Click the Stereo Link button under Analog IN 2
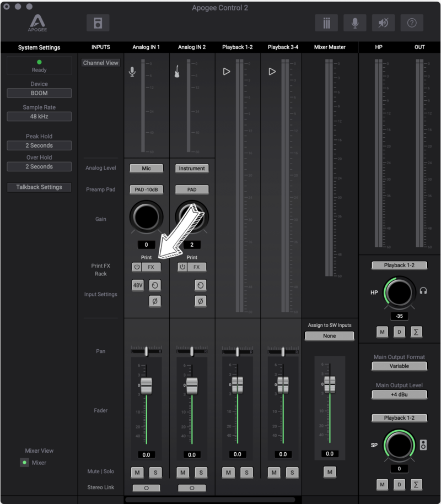 pyautogui.click(x=192, y=488)
